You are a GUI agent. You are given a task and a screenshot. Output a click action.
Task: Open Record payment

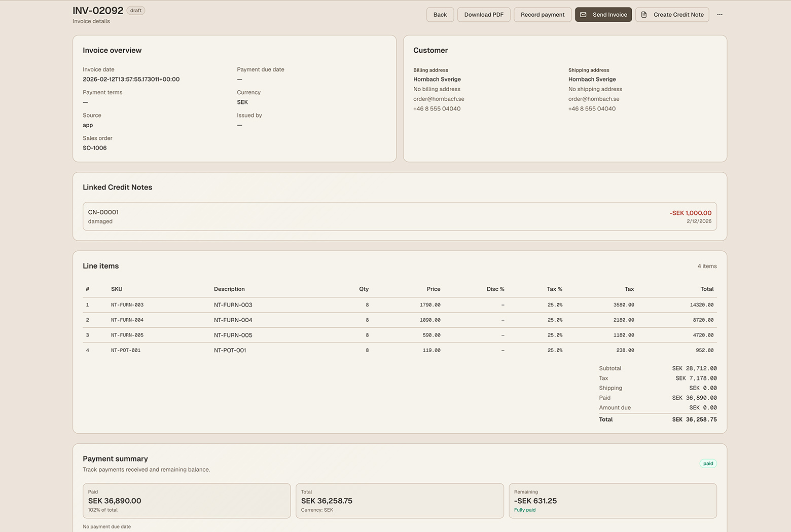tap(543, 15)
